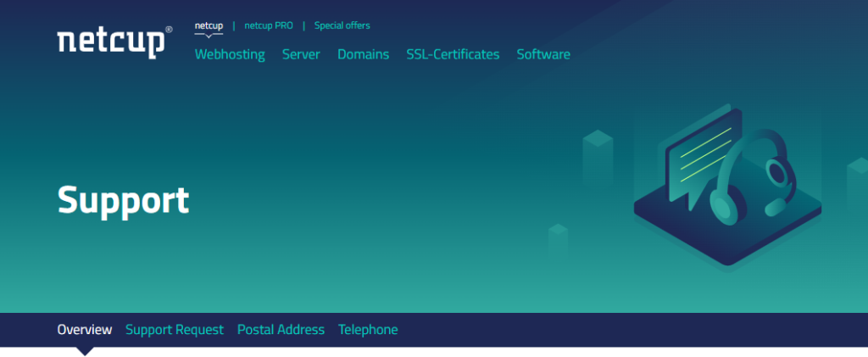
Task: Open the Webhosting menu
Action: click(x=230, y=54)
